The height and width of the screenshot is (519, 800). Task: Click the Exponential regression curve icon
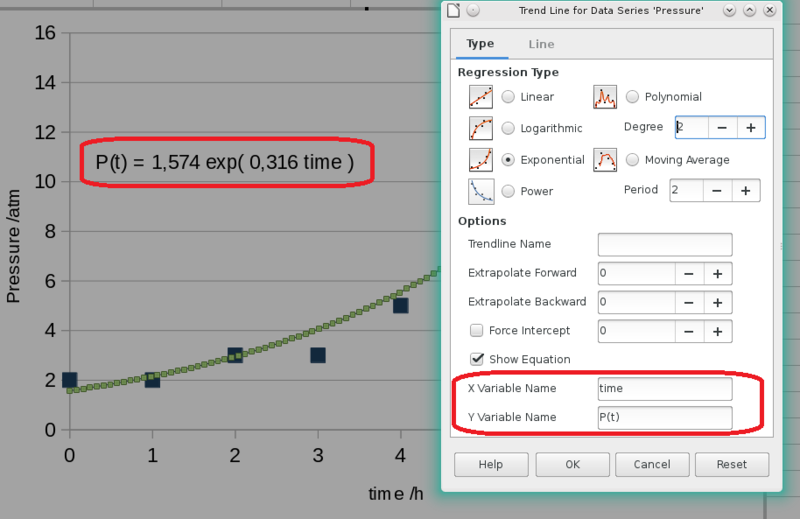481,160
